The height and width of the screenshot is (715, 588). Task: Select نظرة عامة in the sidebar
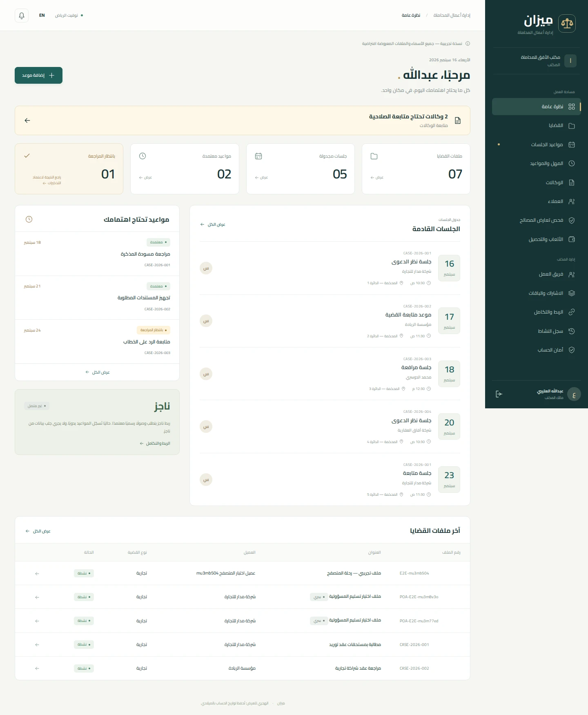[x=536, y=107]
